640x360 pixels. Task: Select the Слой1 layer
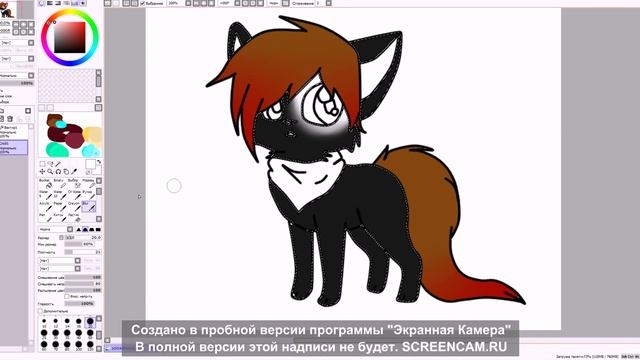coord(14,147)
